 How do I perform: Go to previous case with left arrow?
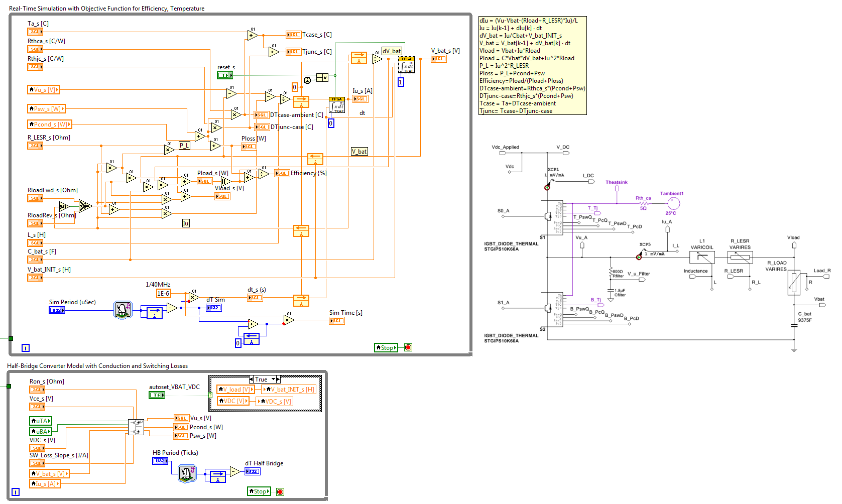[x=251, y=380]
